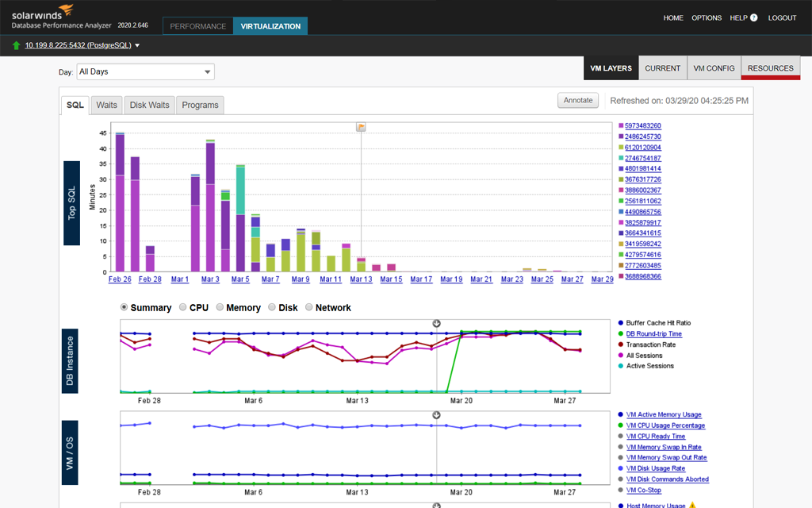Screen dimensions: 812x508
Task: Switch to the PERFORMANCE tab
Action: (197, 26)
